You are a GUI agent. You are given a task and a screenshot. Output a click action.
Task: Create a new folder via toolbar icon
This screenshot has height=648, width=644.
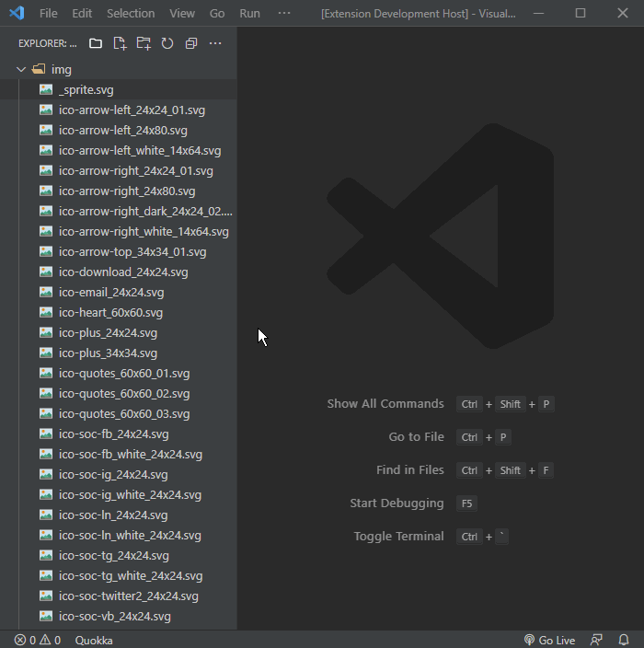[144, 43]
